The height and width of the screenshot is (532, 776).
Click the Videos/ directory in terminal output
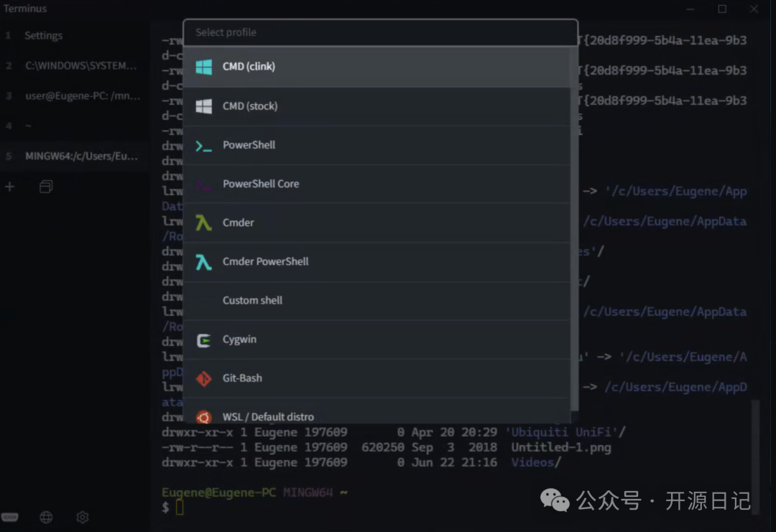coord(536,463)
